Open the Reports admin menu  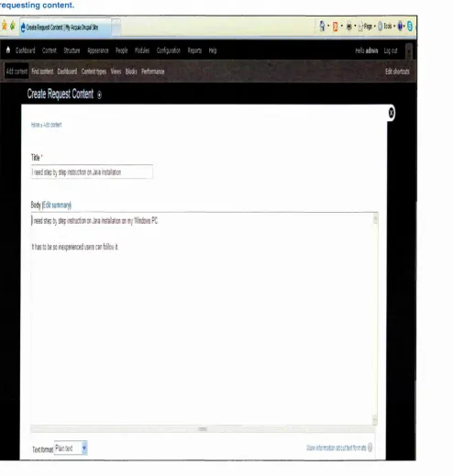pos(194,50)
